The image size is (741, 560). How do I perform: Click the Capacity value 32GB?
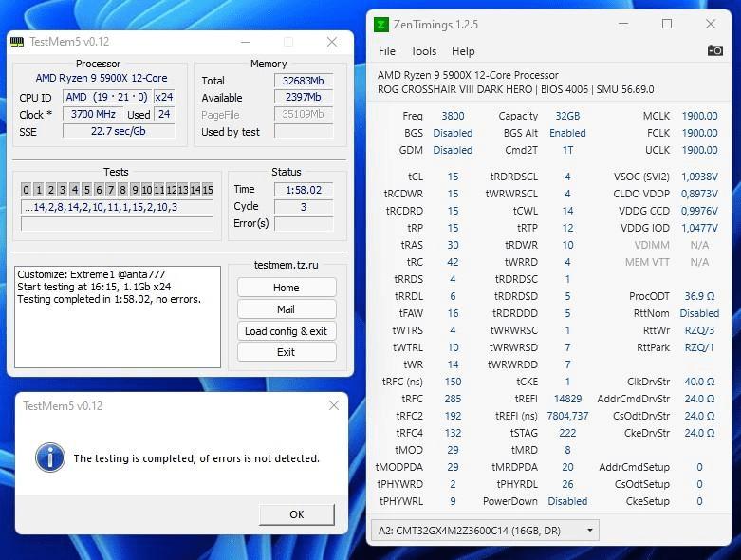(567, 116)
